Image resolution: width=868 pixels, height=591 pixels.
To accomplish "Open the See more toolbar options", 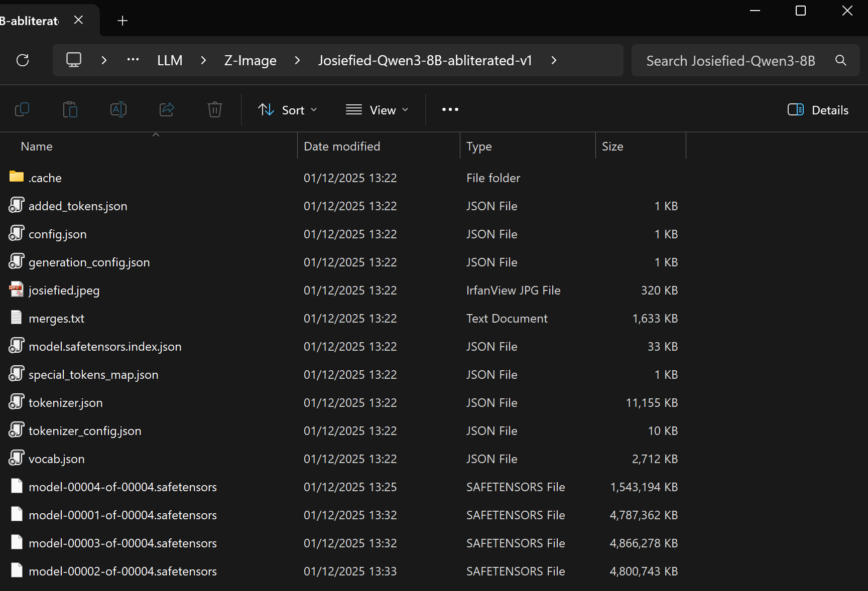I will [450, 110].
